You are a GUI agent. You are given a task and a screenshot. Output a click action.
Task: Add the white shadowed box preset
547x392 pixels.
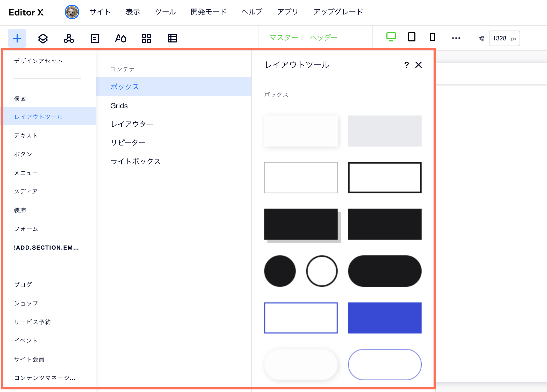click(x=301, y=131)
